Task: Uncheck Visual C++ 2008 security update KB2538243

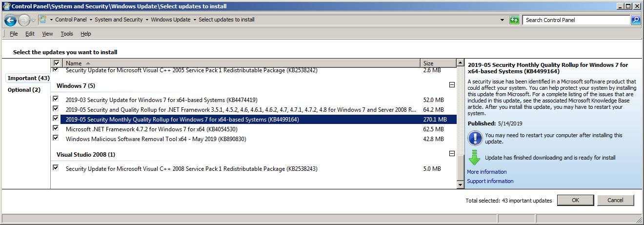Action: pyautogui.click(x=56, y=168)
